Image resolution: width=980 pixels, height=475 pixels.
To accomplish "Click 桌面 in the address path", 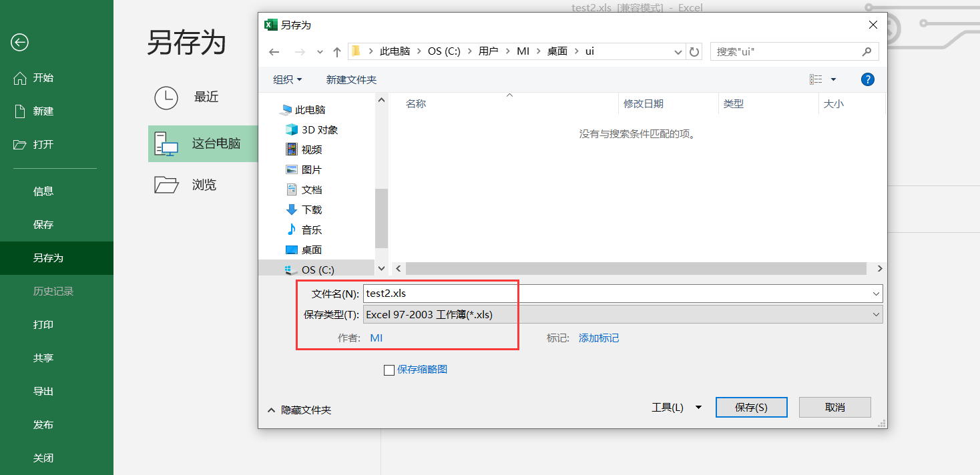I will point(557,51).
